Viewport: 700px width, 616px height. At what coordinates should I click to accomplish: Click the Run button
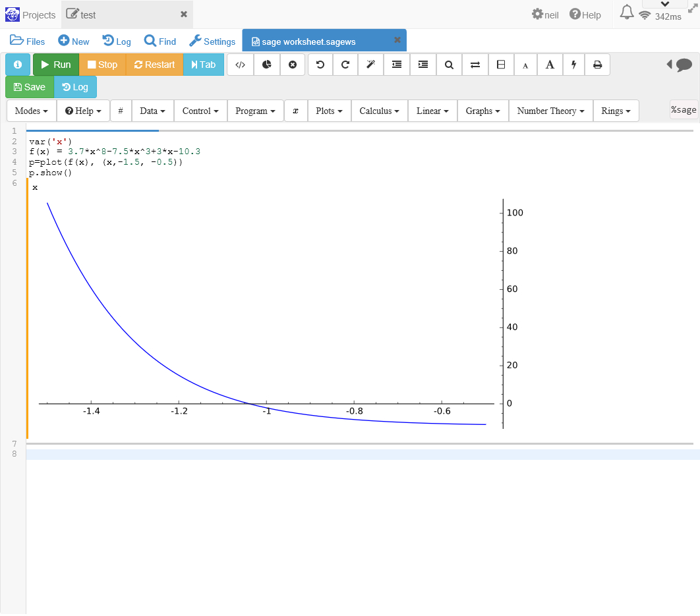tap(56, 65)
